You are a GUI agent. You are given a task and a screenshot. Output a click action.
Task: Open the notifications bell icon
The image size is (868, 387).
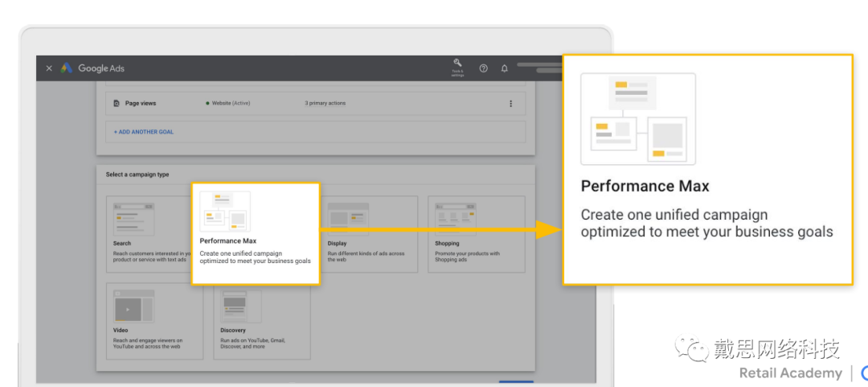pyautogui.click(x=504, y=68)
